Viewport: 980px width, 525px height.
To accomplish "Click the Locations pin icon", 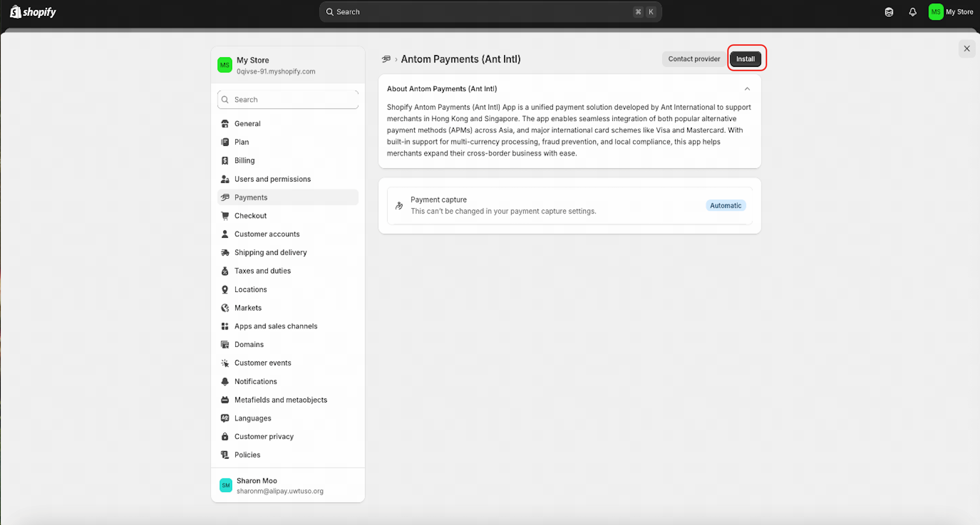I will point(225,290).
